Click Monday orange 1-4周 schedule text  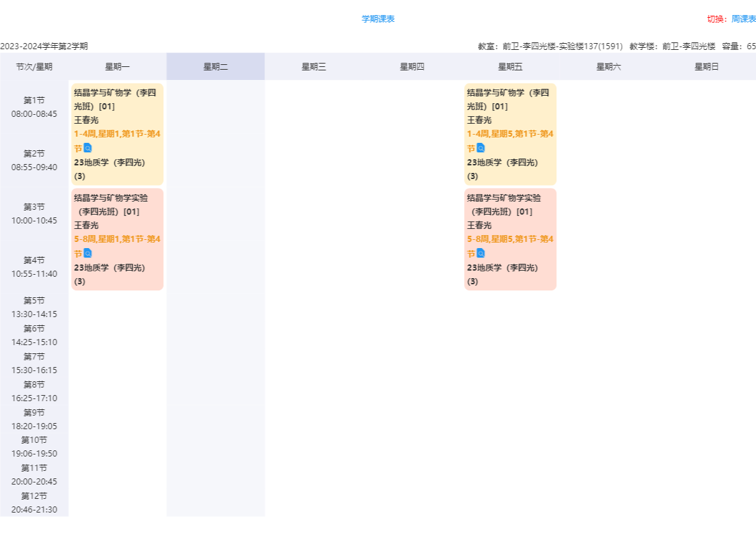[x=117, y=134]
